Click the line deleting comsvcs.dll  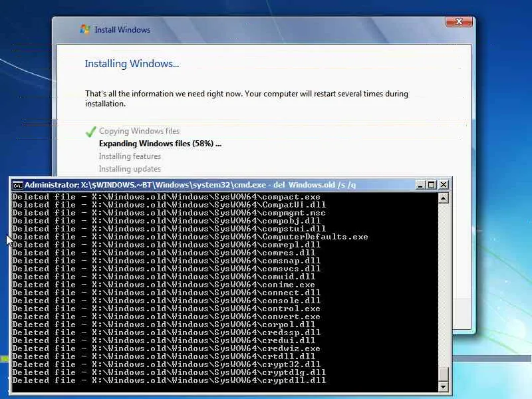[x=166, y=269]
